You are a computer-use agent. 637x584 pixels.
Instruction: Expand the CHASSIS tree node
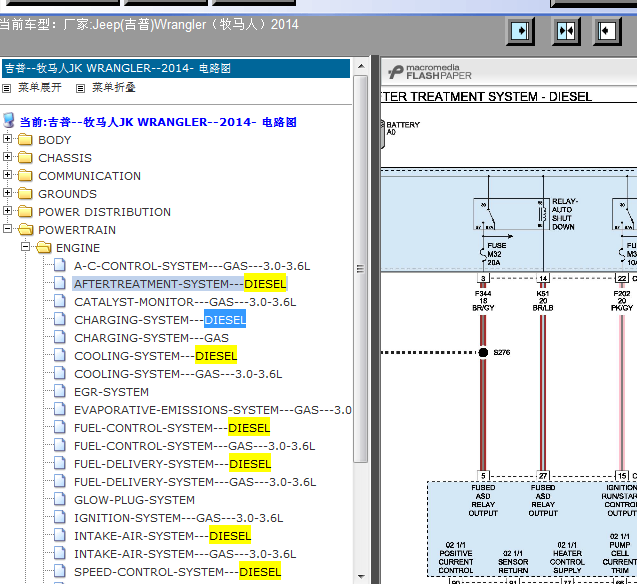click(7, 156)
